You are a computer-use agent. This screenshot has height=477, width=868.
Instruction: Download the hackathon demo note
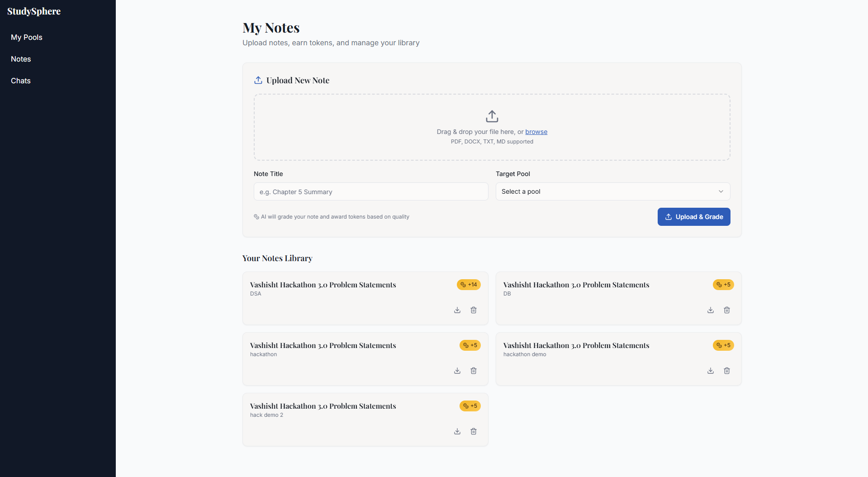pos(711,371)
